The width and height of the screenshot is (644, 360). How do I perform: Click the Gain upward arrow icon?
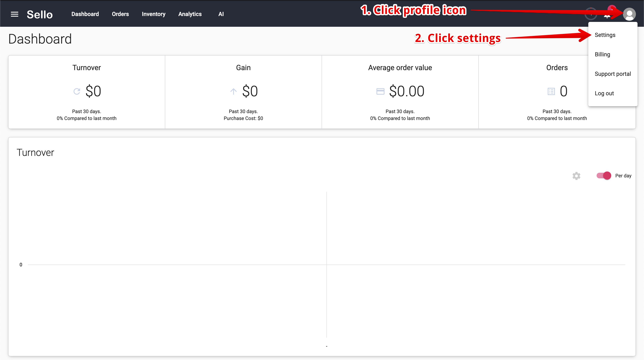234,91
